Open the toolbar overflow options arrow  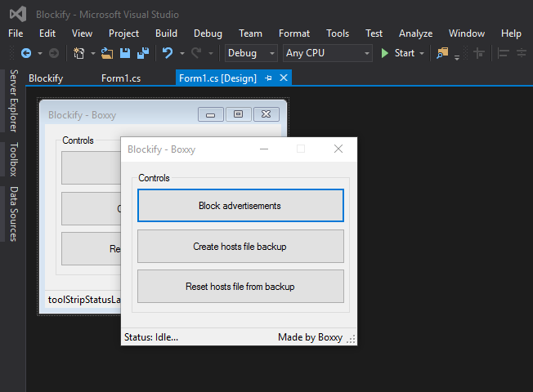point(457,57)
